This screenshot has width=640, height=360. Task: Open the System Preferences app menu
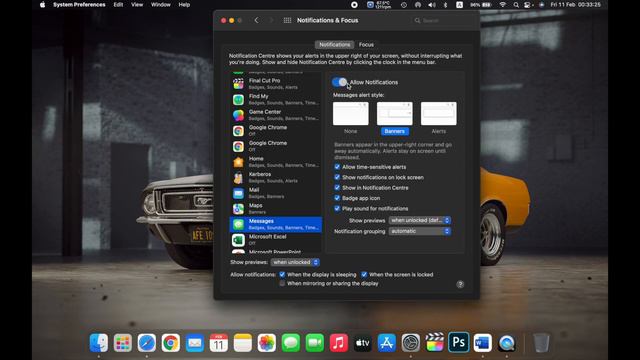point(79,5)
